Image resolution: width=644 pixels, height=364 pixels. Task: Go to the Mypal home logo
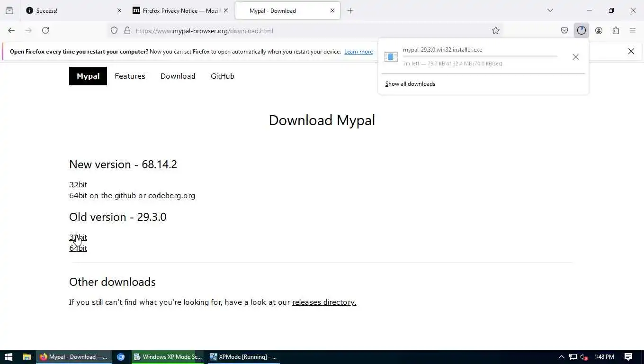88,76
